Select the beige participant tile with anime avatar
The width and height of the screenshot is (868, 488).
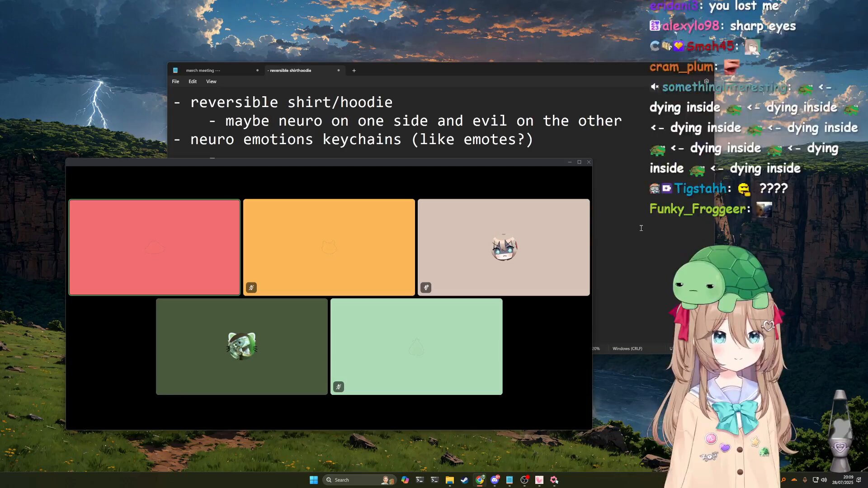(x=504, y=247)
